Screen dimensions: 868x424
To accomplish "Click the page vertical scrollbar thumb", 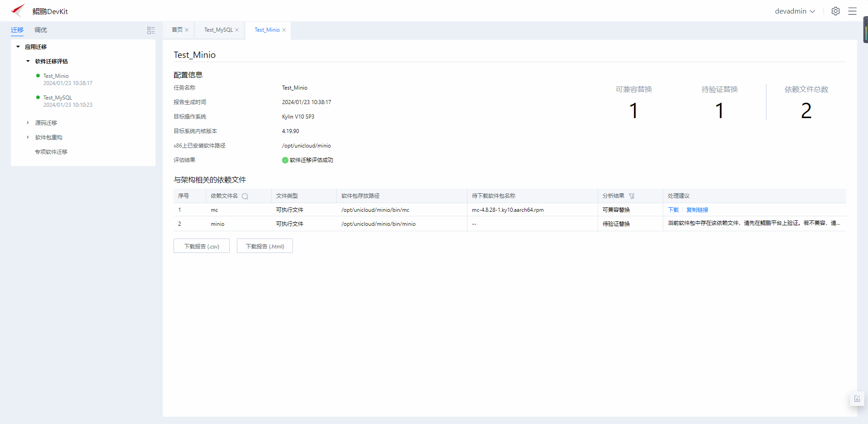I will tap(866, 30).
